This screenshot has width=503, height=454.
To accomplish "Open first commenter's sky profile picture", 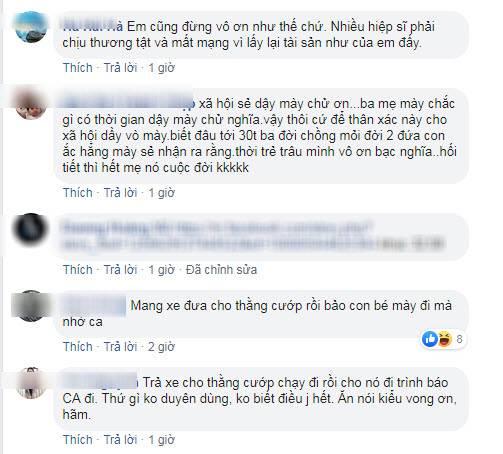I will point(31,27).
